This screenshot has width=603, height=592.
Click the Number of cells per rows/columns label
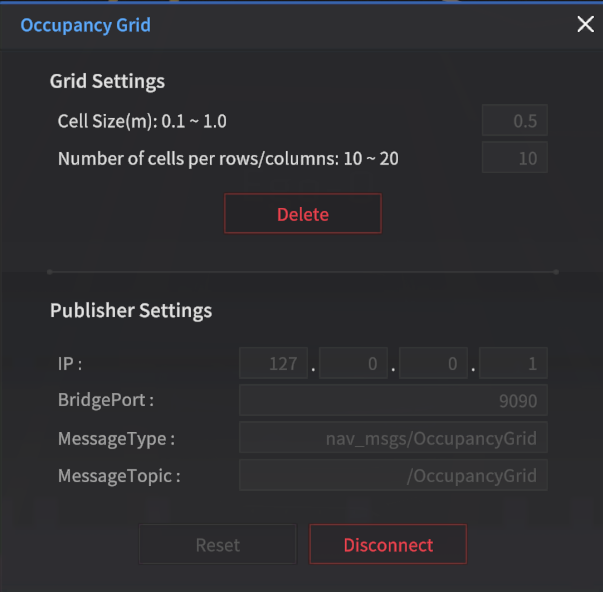[228, 158]
